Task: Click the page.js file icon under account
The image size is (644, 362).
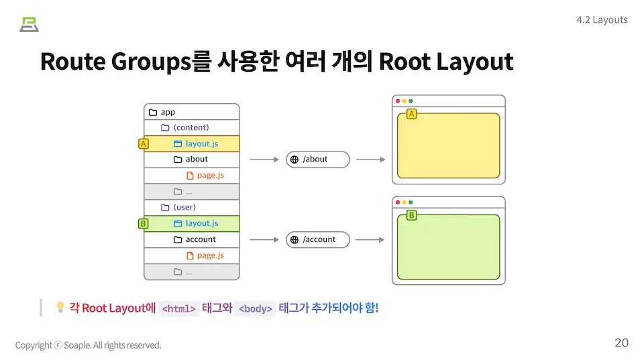Action: pyautogui.click(x=190, y=255)
